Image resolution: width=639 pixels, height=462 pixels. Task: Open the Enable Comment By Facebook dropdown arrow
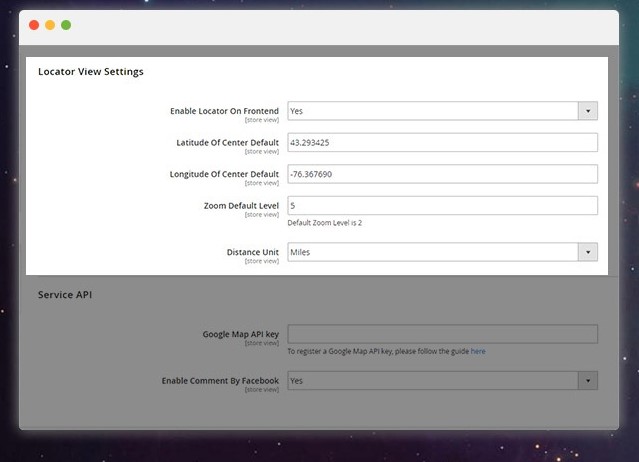tap(588, 381)
